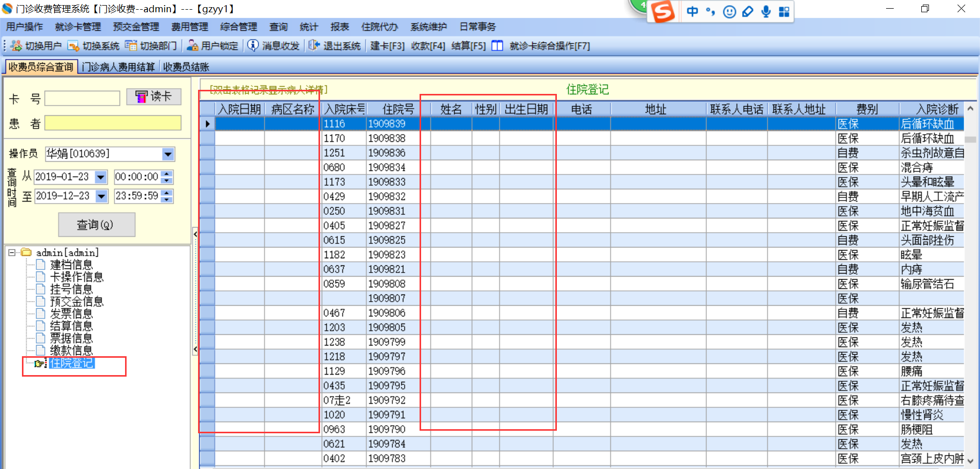Screen dimensions: 980x469
Task: Switch to the 收费员结账 tab
Action: point(186,67)
